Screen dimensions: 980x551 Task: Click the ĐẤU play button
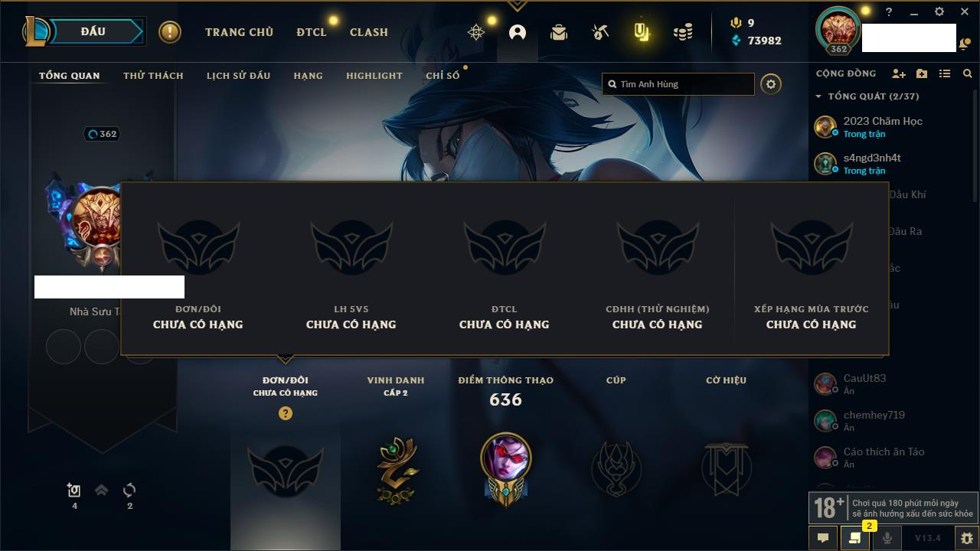coord(93,31)
